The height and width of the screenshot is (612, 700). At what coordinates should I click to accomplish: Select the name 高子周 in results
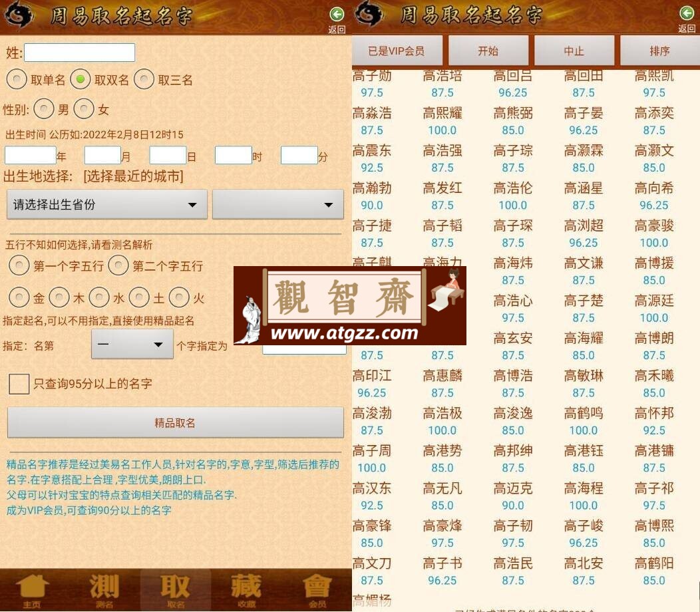[x=372, y=451]
